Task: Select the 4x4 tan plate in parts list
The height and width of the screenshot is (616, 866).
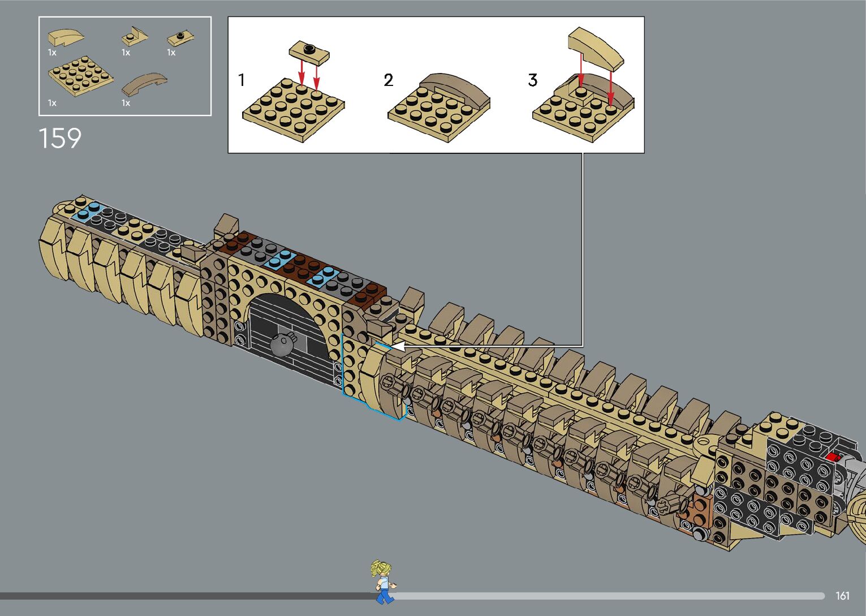Action: click(80, 76)
